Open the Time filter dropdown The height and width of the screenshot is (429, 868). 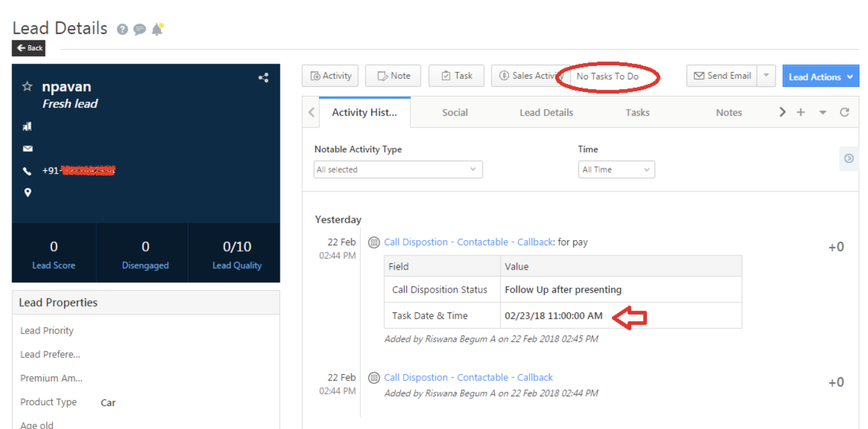(x=616, y=170)
